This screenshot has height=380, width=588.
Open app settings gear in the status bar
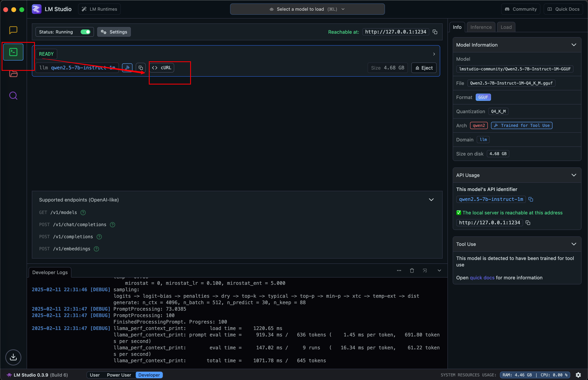point(578,375)
